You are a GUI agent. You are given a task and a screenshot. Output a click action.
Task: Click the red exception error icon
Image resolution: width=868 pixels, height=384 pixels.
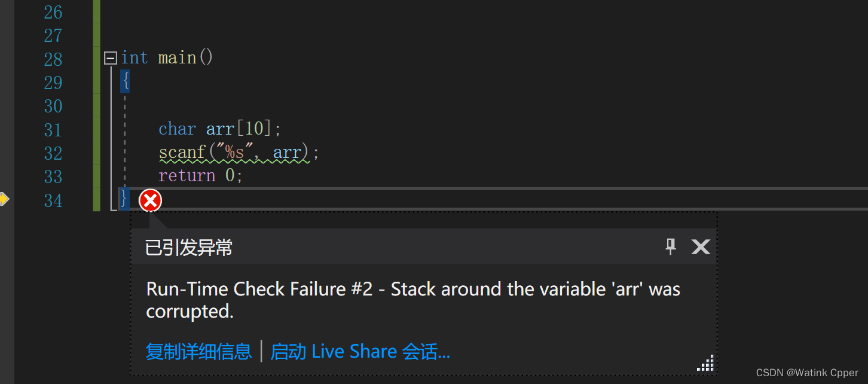[x=150, y=200]
